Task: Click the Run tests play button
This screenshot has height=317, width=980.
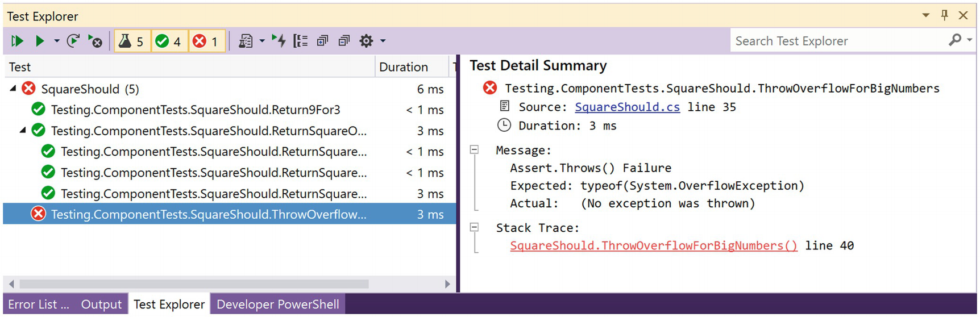Action: [39, 41]
